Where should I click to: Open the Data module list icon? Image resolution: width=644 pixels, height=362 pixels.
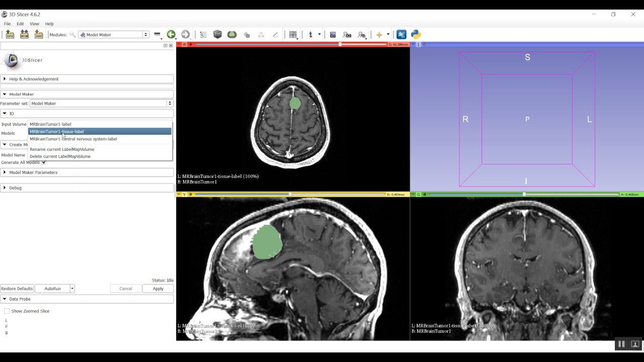pos(203,35)
